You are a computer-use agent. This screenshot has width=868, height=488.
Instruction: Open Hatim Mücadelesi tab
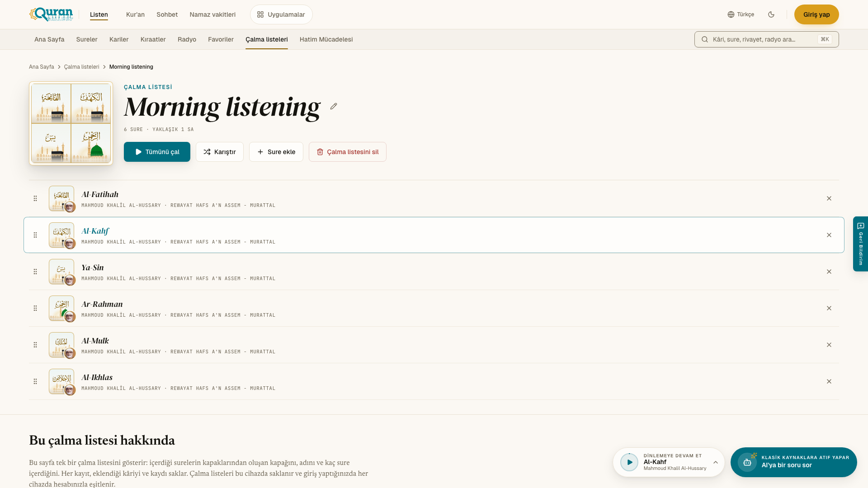tap(326, 39)
